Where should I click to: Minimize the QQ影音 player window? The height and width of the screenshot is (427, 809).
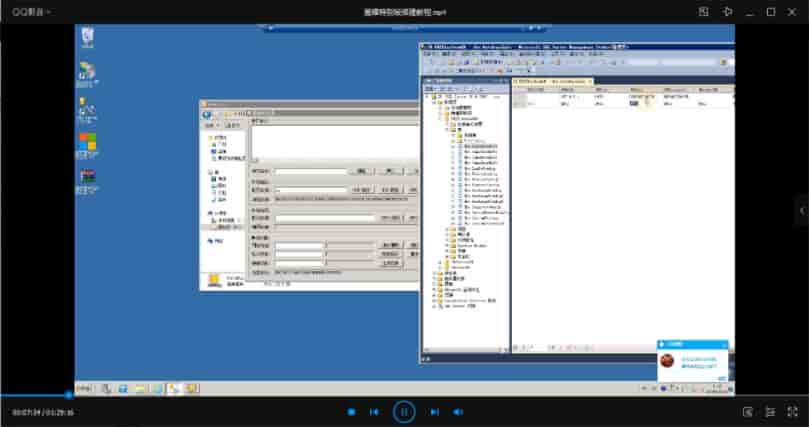[x=749, y=12]
